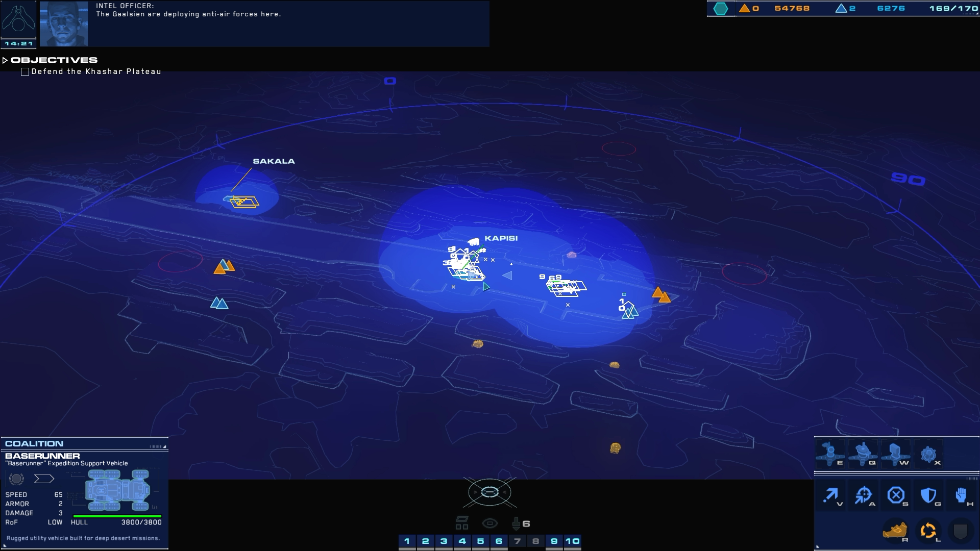Select control group 10 tab
980x551 pixels.
coord(572,541)
